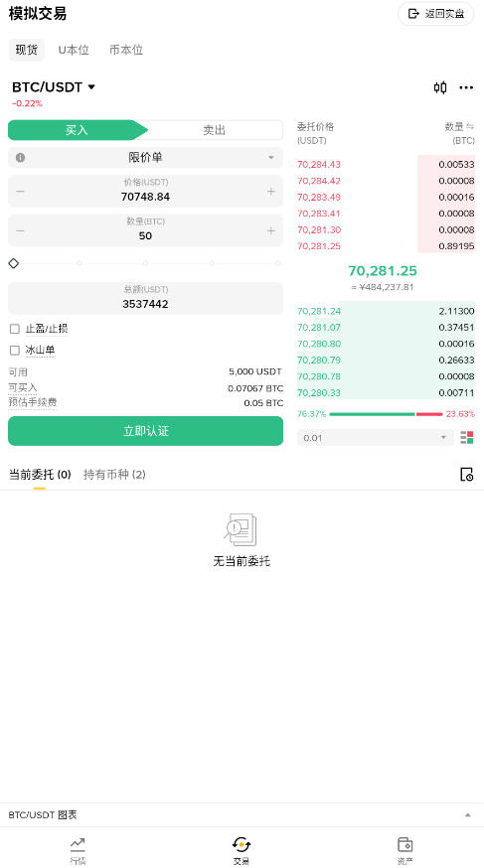484x868 pixels.
Task: Click the diamond handle on the amount slider
Action: tap(14, 263)
